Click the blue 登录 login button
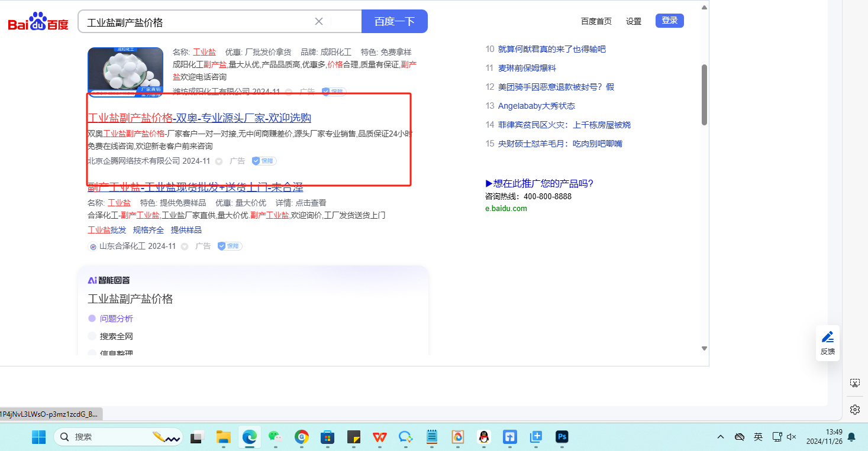The height and width of the screenshot is (451, 868). point(669,21)
